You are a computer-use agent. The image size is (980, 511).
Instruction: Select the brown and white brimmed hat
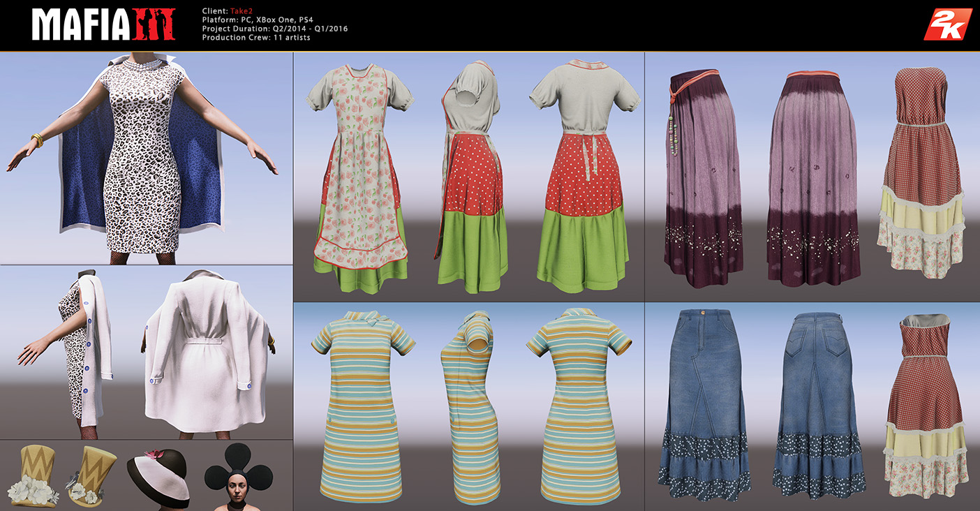[159, 477]
